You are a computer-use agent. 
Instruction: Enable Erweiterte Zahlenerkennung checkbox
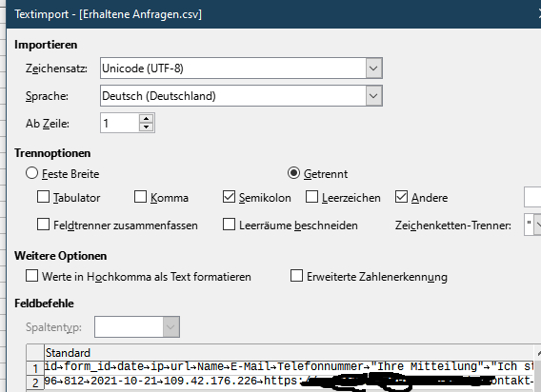pyautogui.click(x=296, y=276)
